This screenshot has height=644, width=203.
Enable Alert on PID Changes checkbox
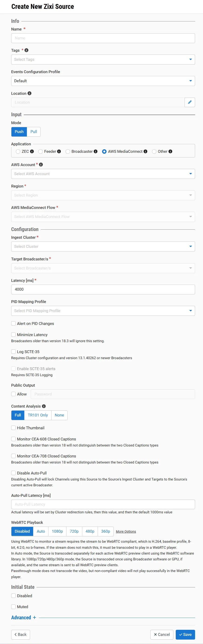(14, 324)
